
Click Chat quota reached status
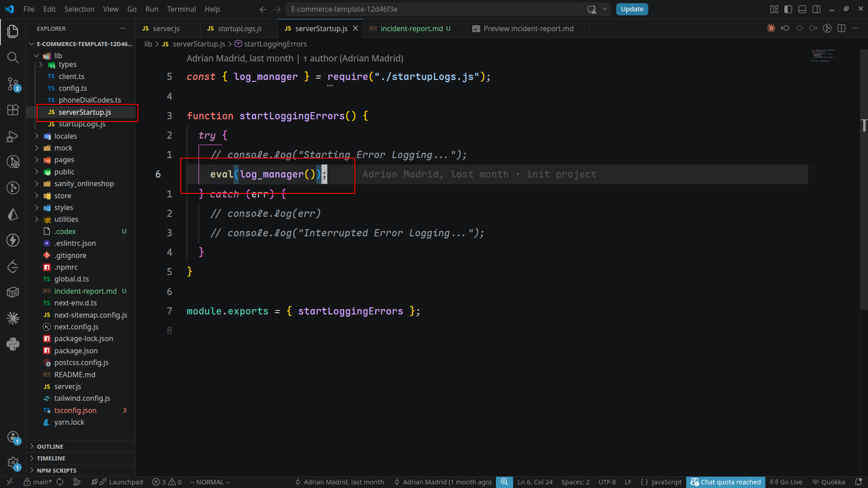tap(726, 482)
